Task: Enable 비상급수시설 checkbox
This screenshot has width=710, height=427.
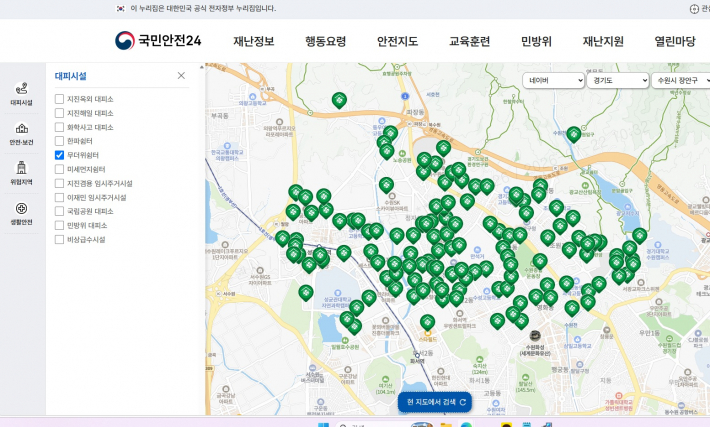Action: [59, 239]
